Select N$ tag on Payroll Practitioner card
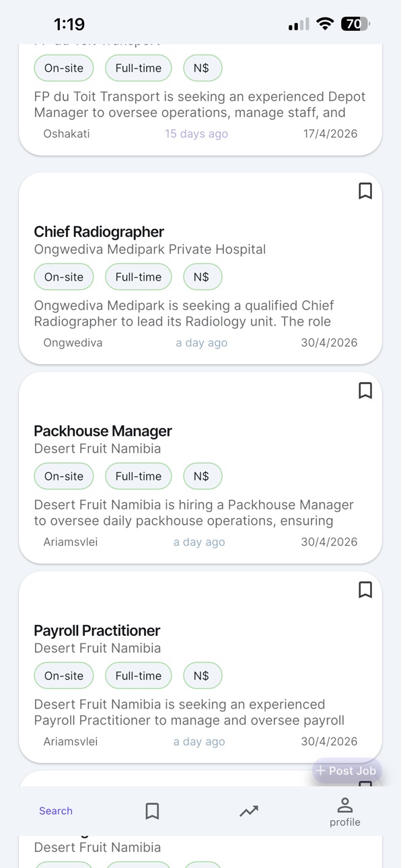The image size is (401, 868). click(x=203, y=676)
